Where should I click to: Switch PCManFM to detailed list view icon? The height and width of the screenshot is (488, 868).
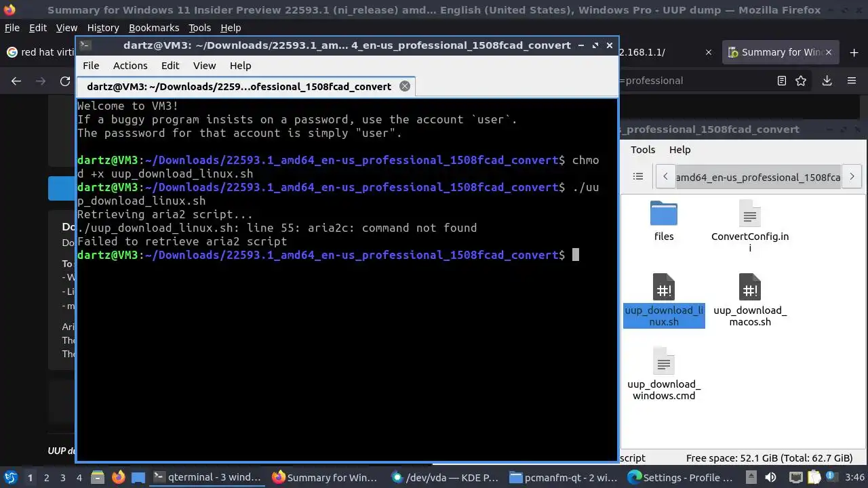[637, 176]
